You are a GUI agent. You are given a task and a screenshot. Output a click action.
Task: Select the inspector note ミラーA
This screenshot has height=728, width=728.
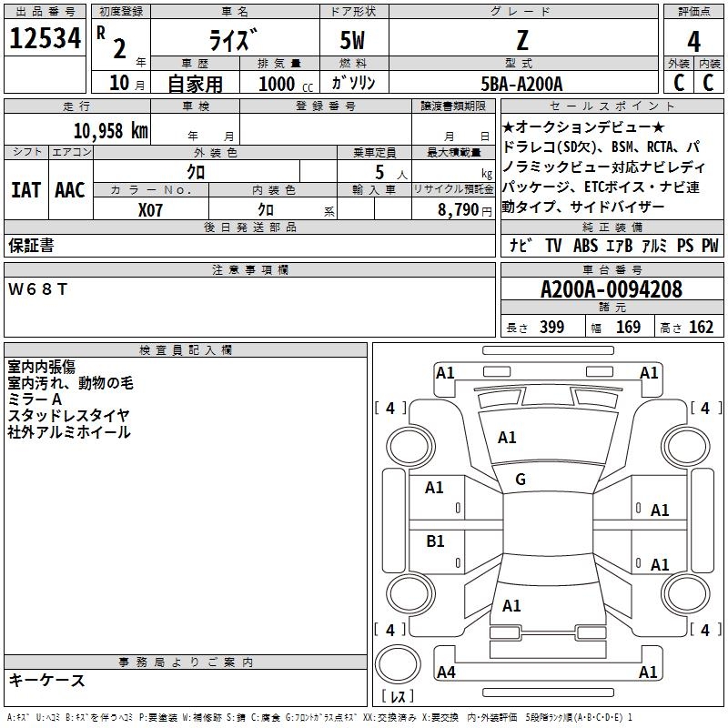pyautogui.click(x=35, y=399)
